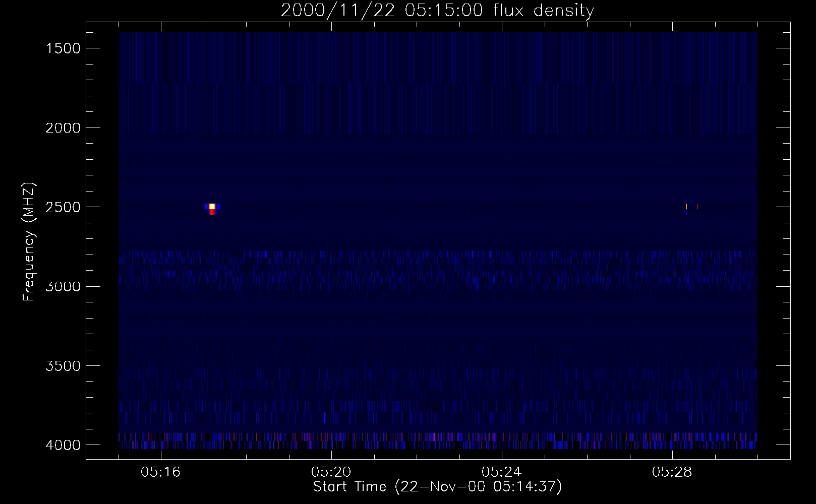Viewport: 816px width, 504px height.
Task: Click the 05:20 time tick label
Action: (x=331, y=472)
